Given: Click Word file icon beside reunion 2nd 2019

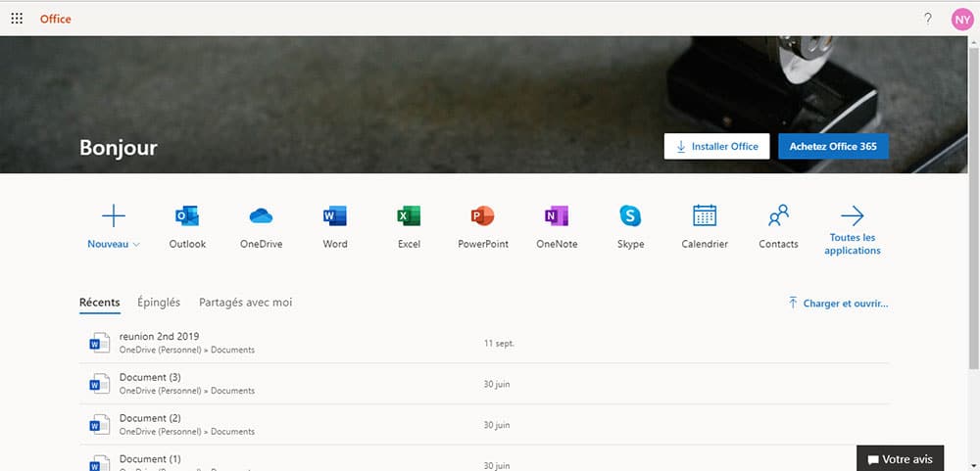Looking at the screenshot, I should coord(99,343).
